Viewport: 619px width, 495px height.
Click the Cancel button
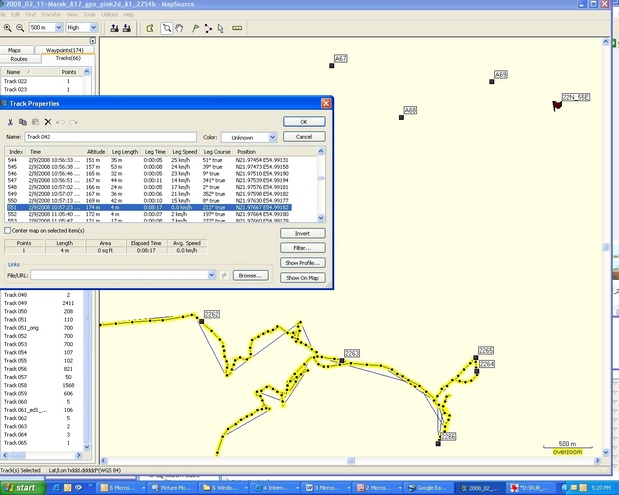click(x=304, y=137)
